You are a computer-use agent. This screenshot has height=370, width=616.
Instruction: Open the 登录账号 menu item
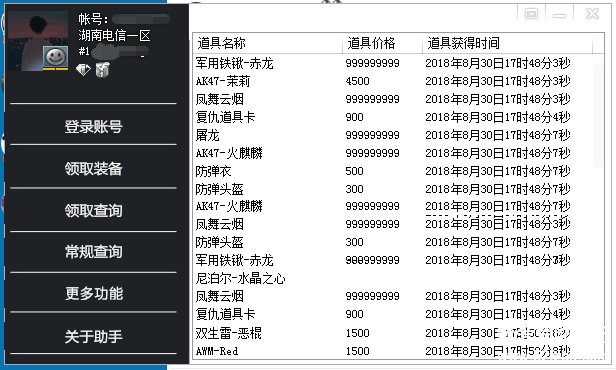[94, 126]
